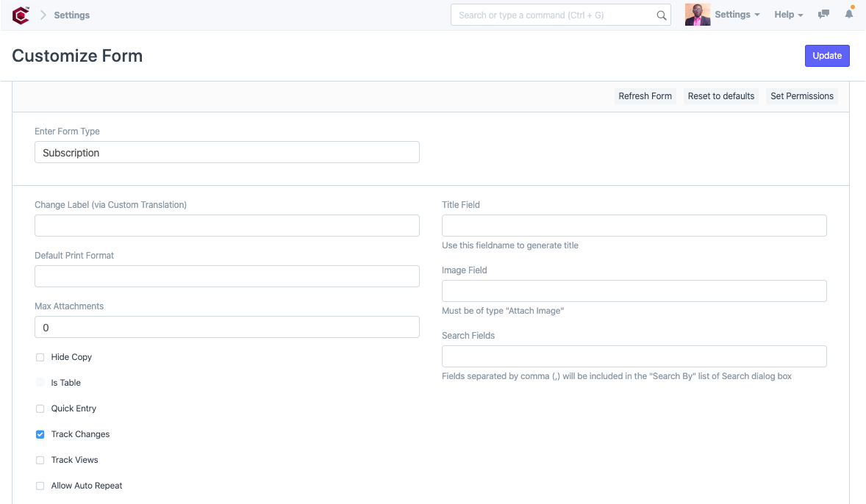This screenshot has height=504, width=866.
Task: Expand the Help menu chevron
Action: coord(802,15)
